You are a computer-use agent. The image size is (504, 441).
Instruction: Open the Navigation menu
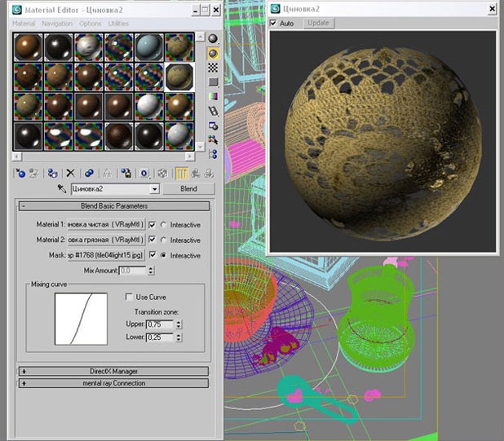click(57, 24)
